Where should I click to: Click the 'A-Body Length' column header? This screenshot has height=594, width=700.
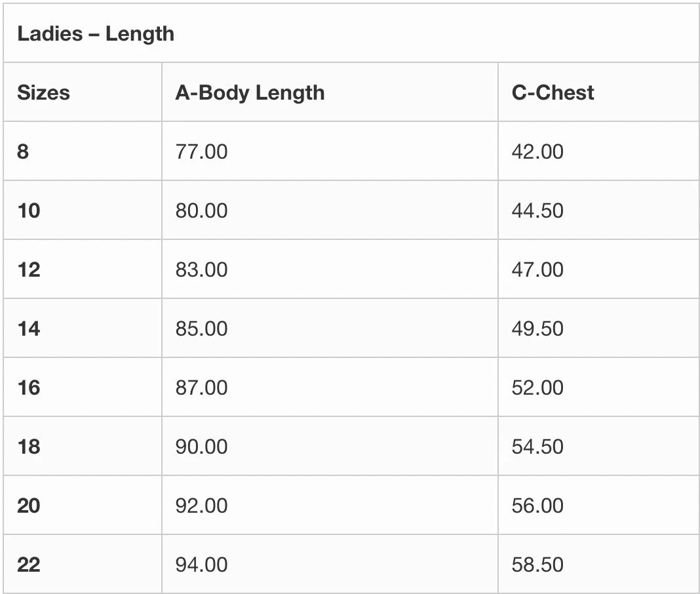point(250,92)
